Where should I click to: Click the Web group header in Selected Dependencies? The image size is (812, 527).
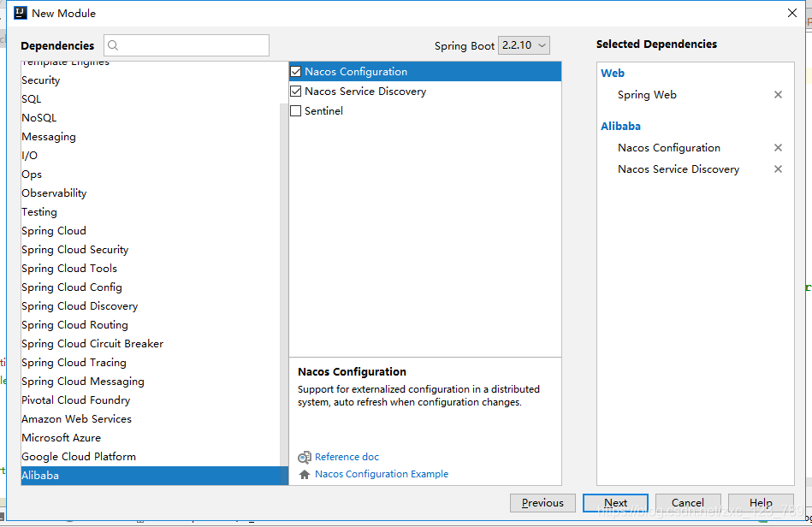612,73
